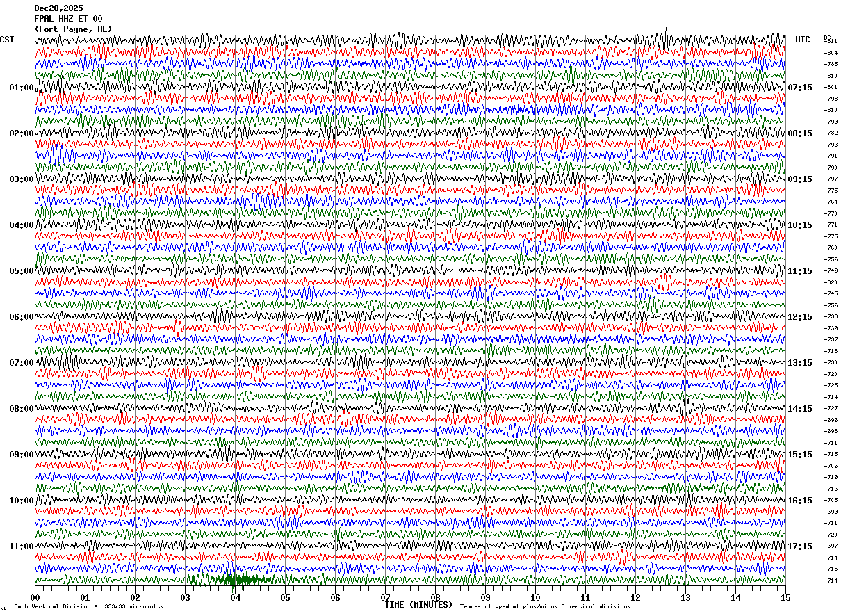The image size is (841, 616).
Task: Select the 04:00 CST row label
Action: click(22, 225)
